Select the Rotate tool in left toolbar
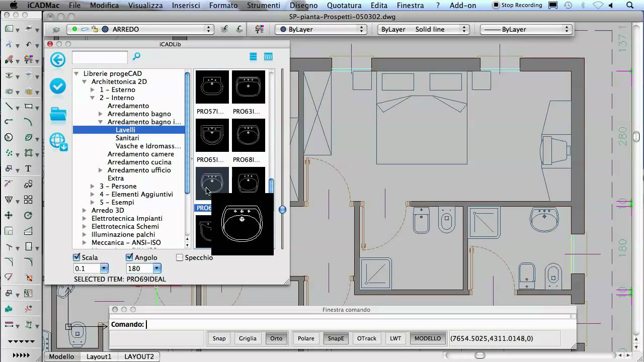The height and width of the screenshot is (362, 644). click(28, 215)
